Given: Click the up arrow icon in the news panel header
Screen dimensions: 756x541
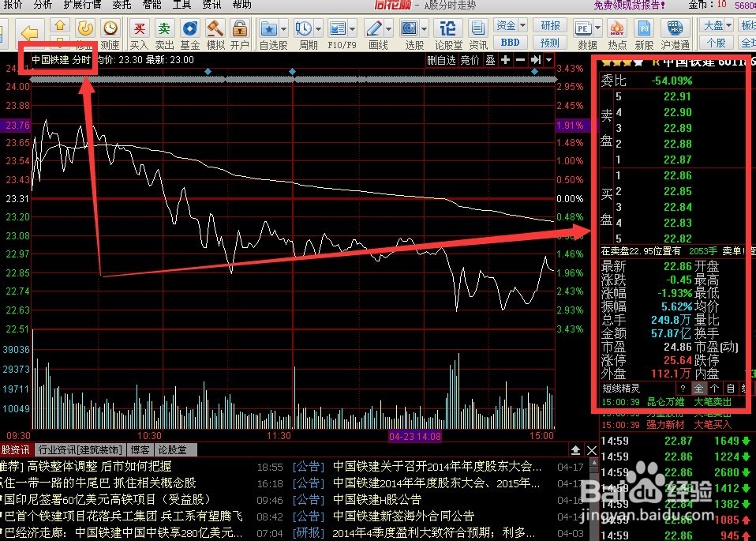Looking at the screenshot, I should [575, 450].
